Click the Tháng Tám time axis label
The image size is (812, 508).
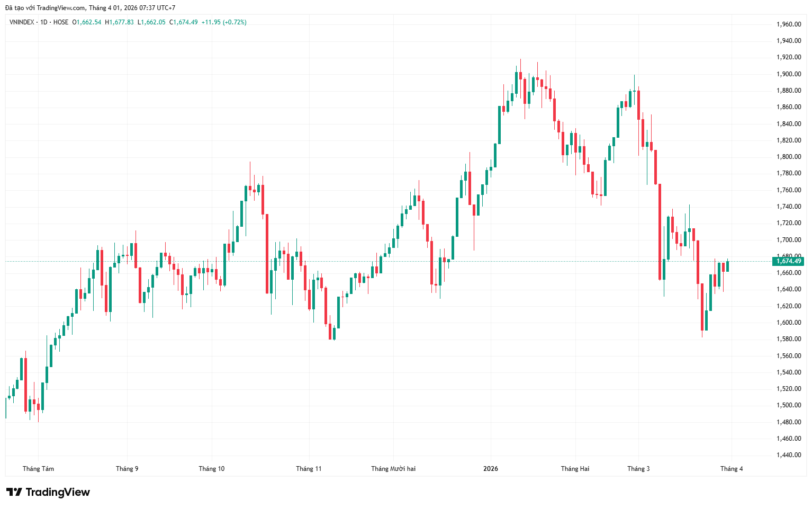[x=38, y=469]
